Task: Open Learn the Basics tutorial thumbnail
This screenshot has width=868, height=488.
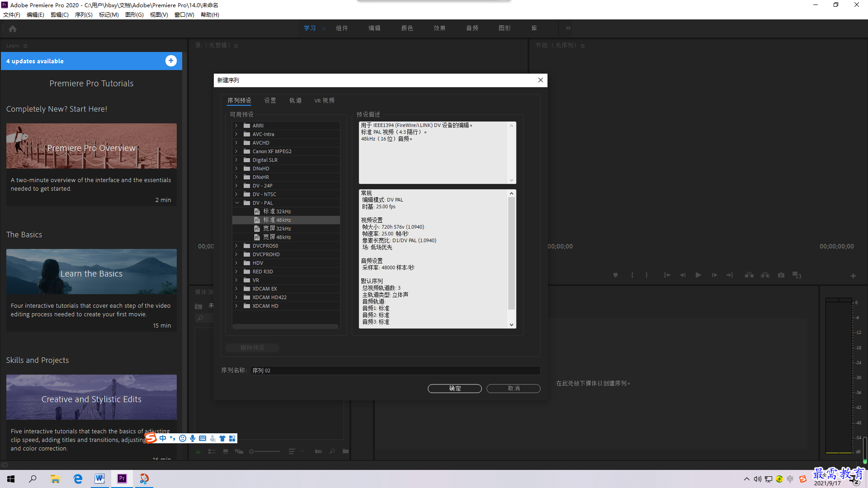Action: [91, 272]
